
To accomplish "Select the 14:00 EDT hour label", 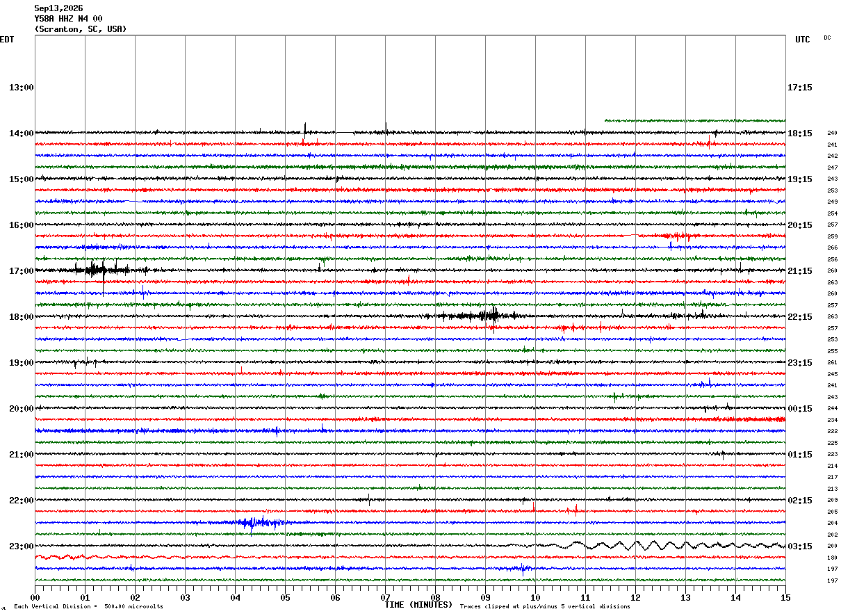I will pyautogui.click(x=22, y=133).
